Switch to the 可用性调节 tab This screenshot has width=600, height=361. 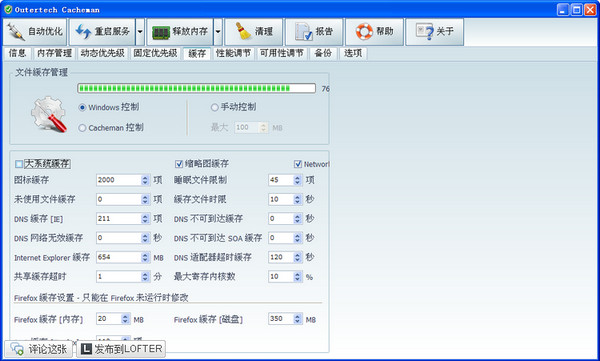pos(282,53)
